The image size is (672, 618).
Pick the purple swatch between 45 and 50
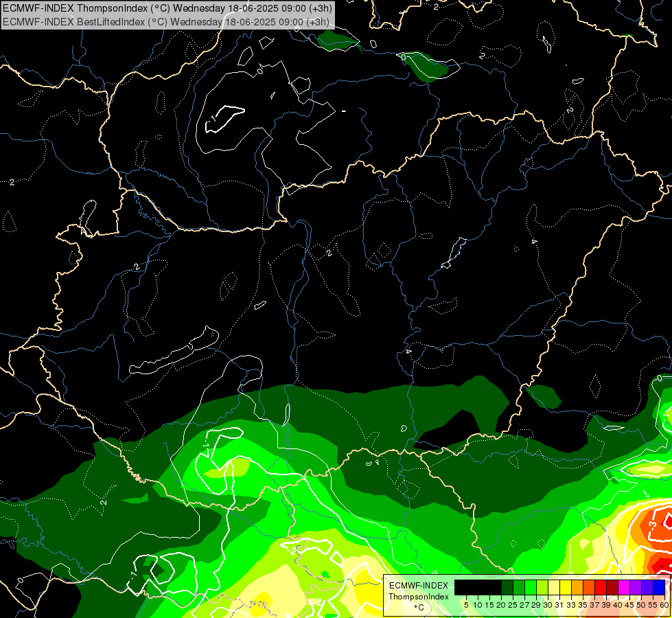coord(636,587)
